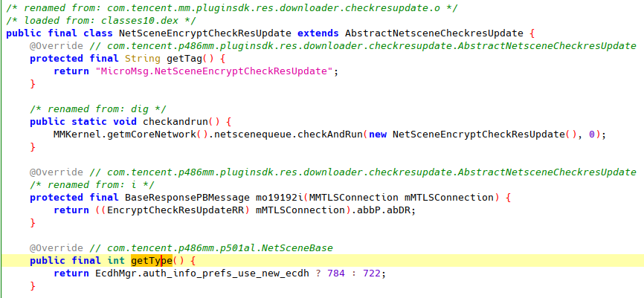Open the MMKernel class reference
The height and width of the screenshot is (298, 644).
pyautogui.click(x=79, y=135)
